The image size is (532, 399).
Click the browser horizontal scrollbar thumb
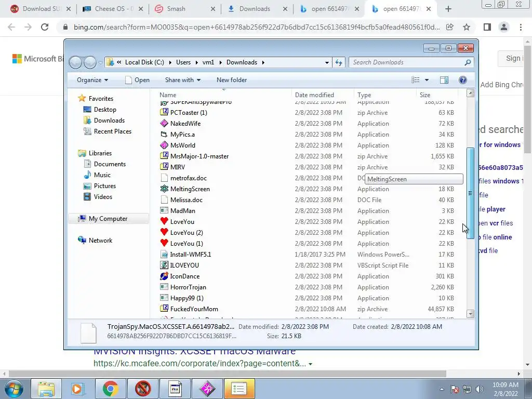point(228,374)
